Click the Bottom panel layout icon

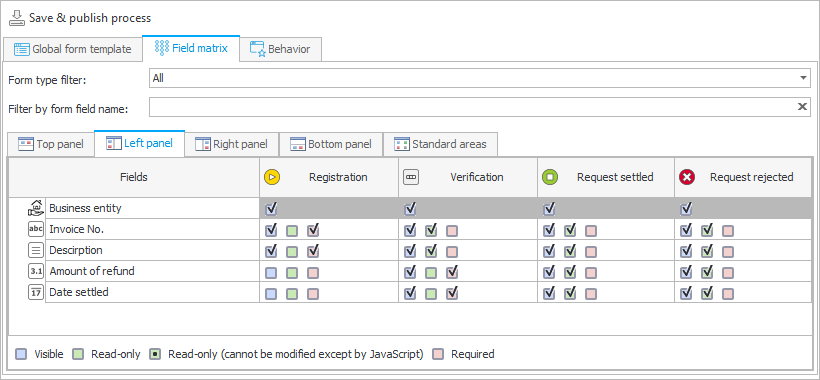click(298, 144)
